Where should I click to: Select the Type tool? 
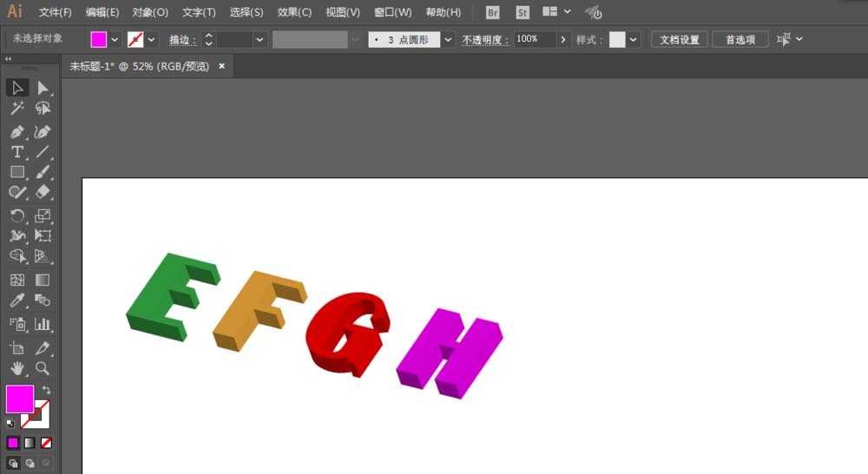click(x=16, y=152)
